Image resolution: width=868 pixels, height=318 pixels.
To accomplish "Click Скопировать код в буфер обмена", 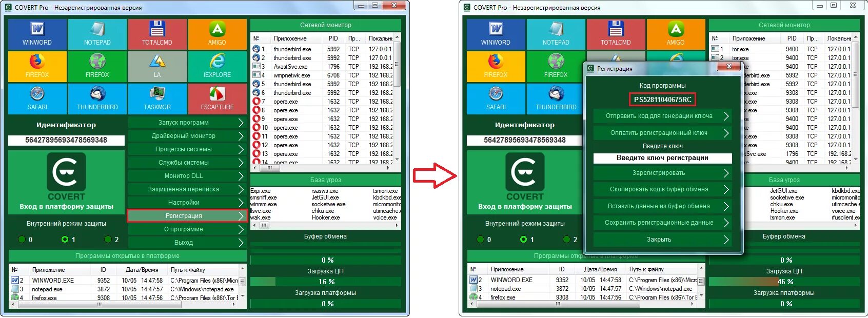I will [x=662, y=189].
